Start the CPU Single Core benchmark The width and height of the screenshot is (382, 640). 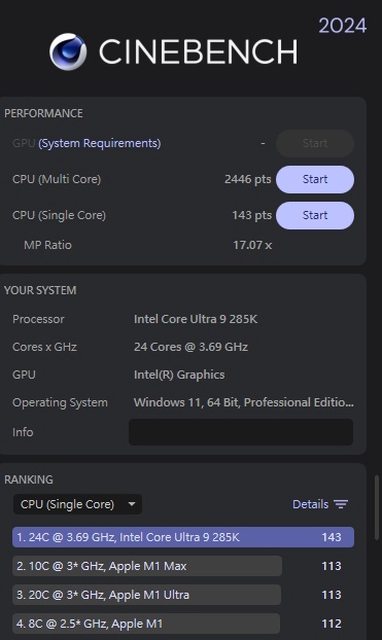315,215
